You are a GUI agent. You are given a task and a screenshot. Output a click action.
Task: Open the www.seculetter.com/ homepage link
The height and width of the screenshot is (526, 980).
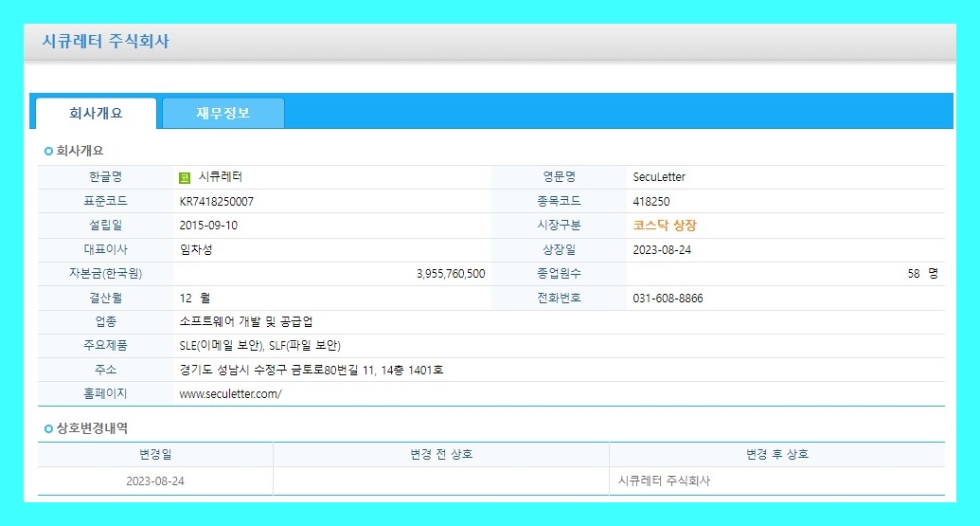230,394
